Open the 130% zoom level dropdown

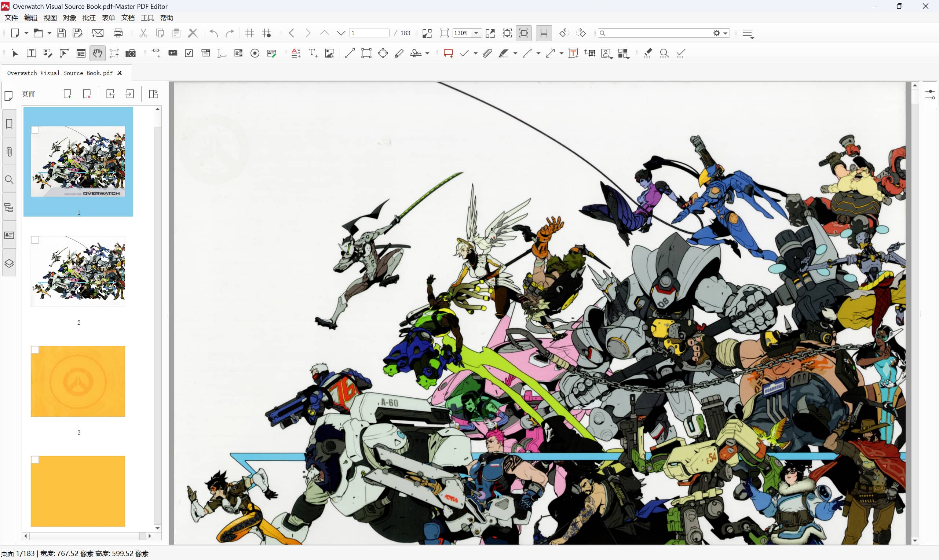tap(476, 33)
